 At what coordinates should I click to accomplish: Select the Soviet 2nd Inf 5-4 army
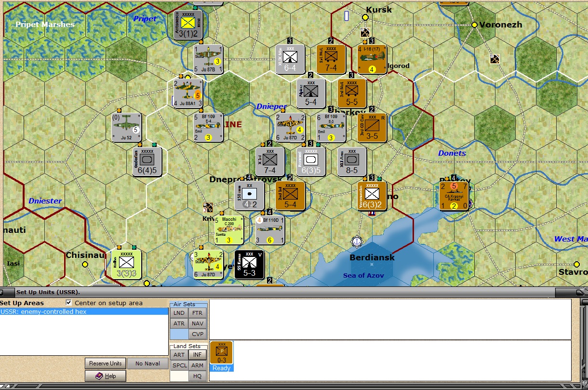point(291,196)
